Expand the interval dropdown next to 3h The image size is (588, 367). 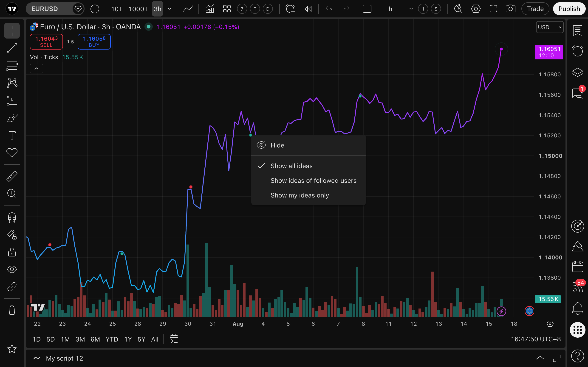(x=170, y=9)
